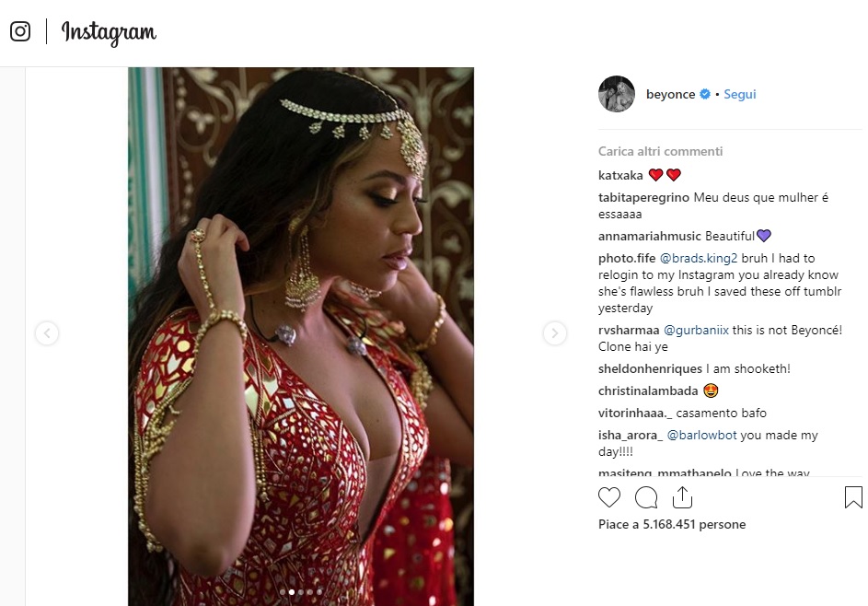
Task: View likes count Piace a 5.168.451 persone
Action: pyautogui.click(x=671, y=525)
